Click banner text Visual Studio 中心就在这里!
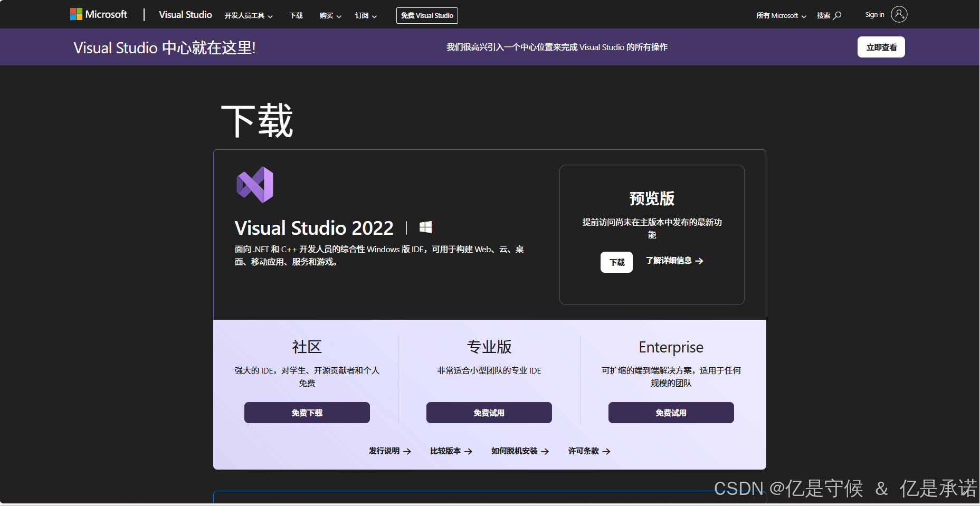The width and height of the screenshot is (980, 506). coord(165,47)
